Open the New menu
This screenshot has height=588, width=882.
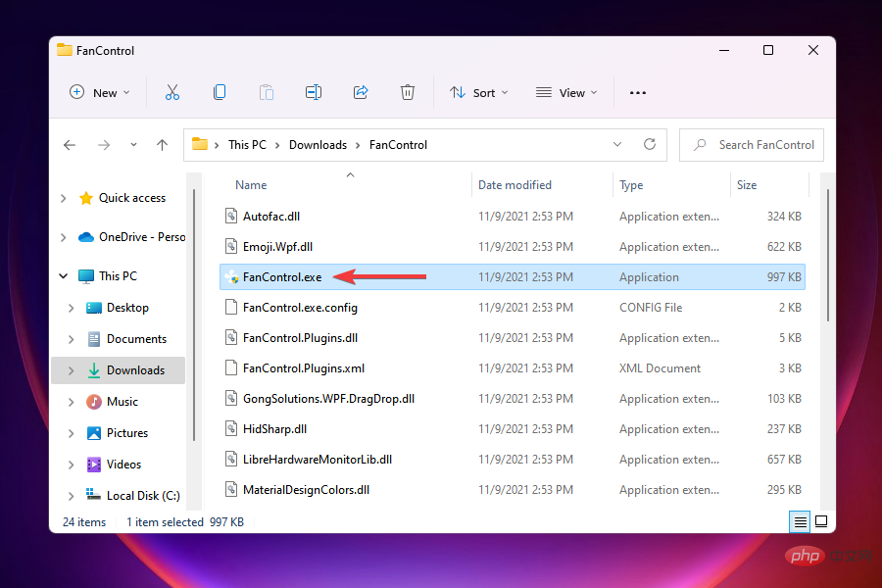[x=99, y=92]
